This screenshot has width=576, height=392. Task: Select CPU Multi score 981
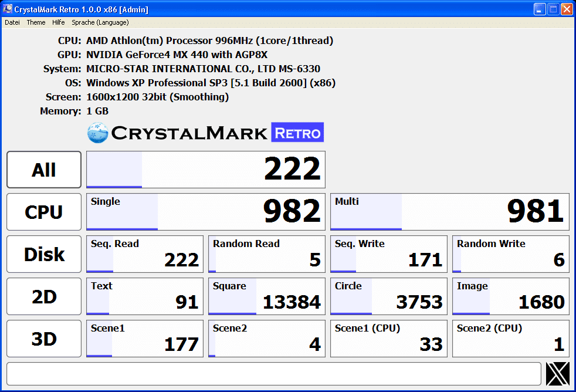[450, 212]
